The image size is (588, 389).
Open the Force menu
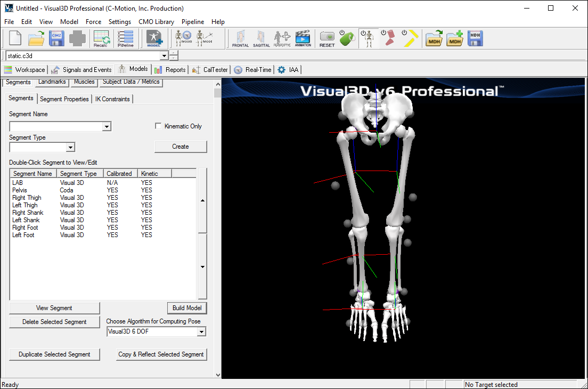pos(93,22)
